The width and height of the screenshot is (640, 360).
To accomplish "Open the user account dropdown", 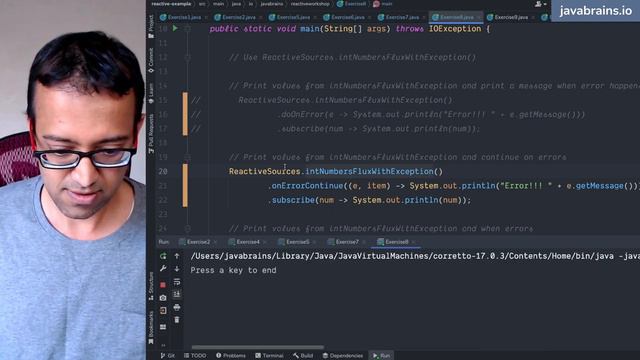I will [541, 4].
